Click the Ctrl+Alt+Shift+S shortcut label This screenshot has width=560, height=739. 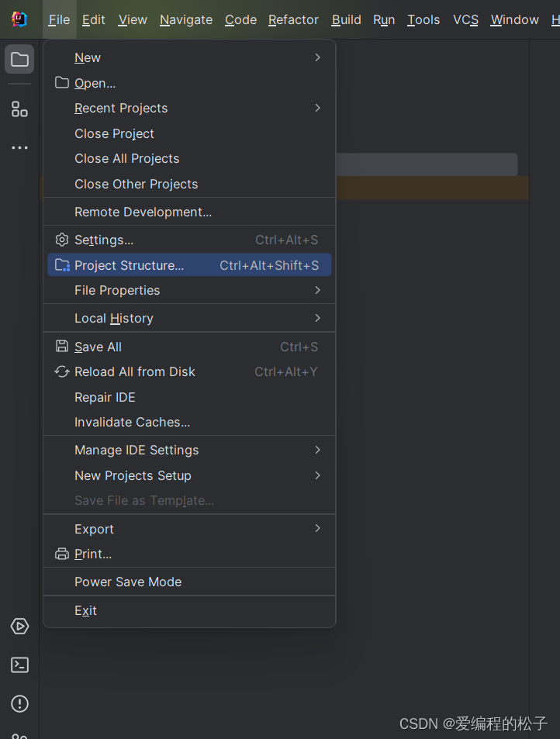point(269,265)
